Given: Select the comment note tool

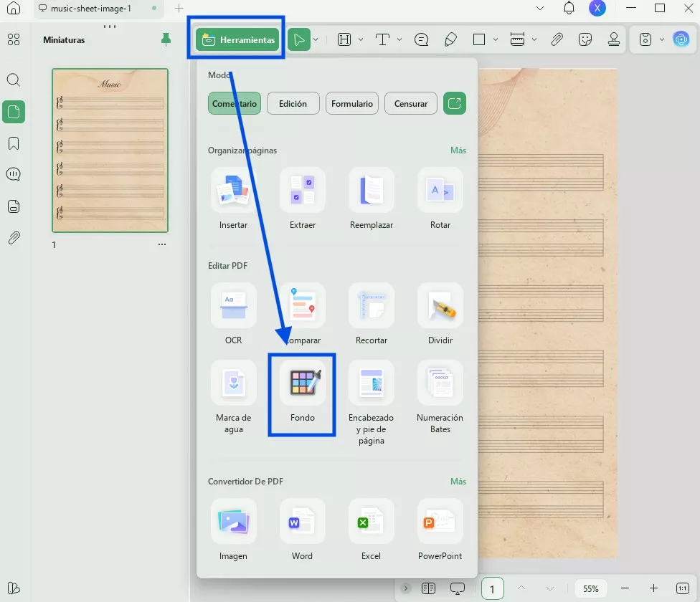Looking at the screenshot, I should pos(422,39).
